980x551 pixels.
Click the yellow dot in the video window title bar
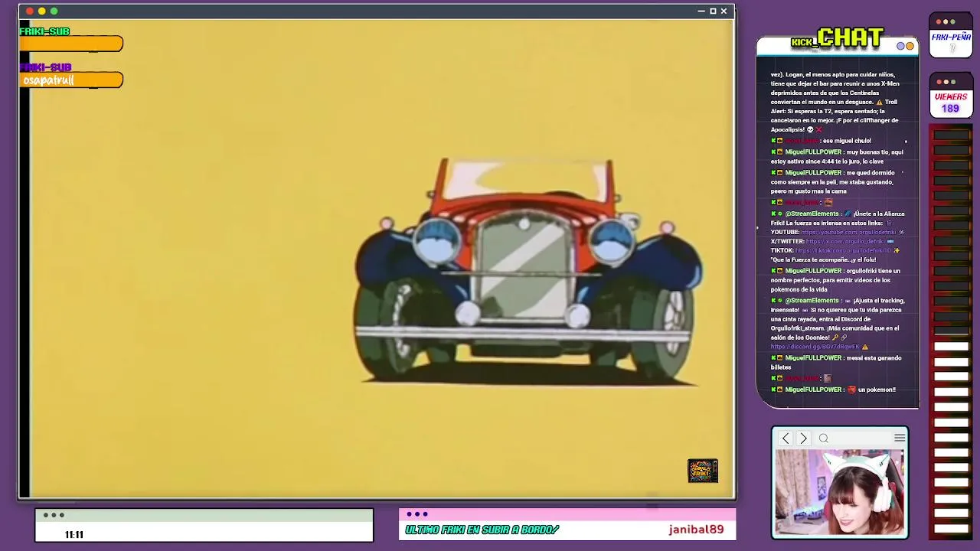click(41, 11)
